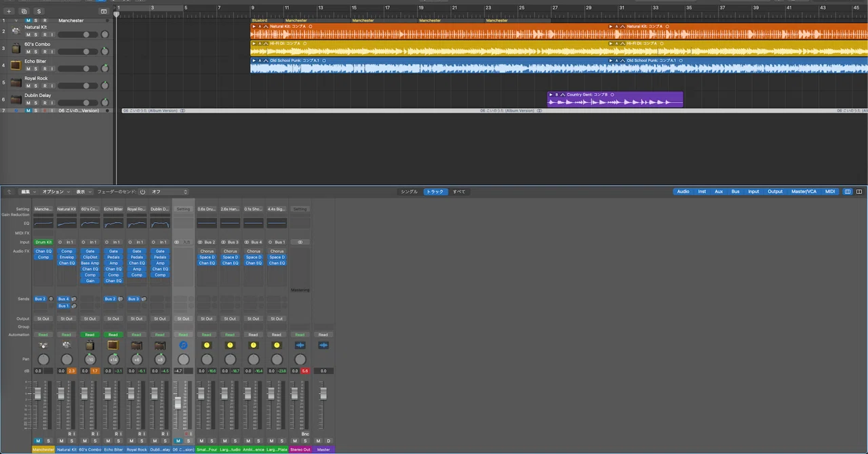
Task: Switch mixer to トラック view
Action: (x=435, y=192)
